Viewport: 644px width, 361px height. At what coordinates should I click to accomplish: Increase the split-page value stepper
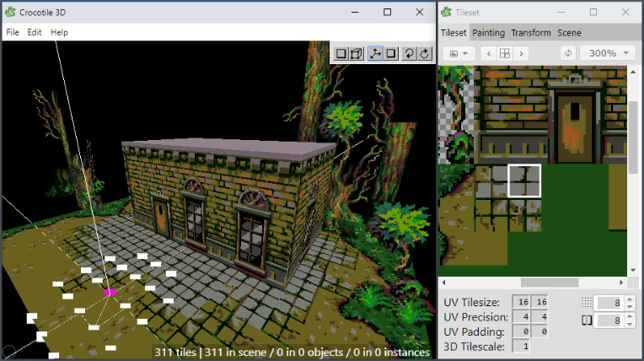click(x=630, y=316)
